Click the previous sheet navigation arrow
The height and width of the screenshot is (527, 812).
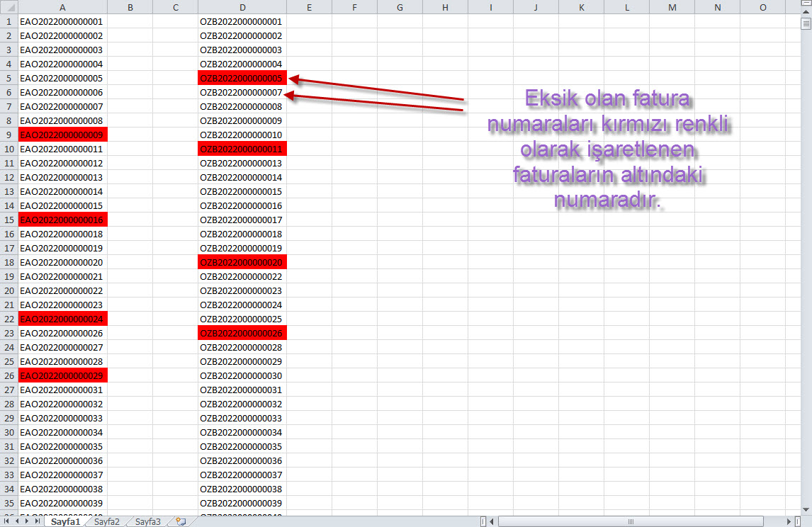click(17, 522)
